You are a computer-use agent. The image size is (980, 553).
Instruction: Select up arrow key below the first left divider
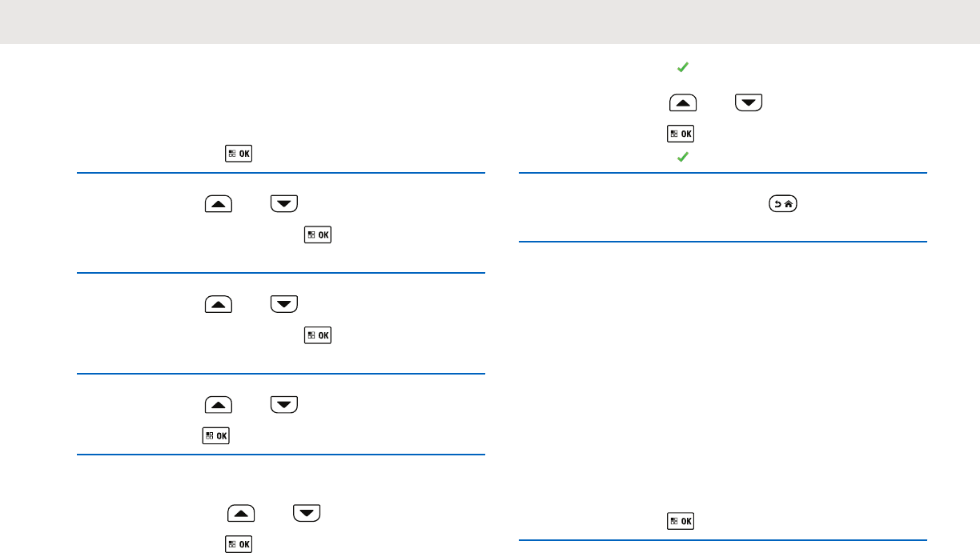click(x=219, y=205)
